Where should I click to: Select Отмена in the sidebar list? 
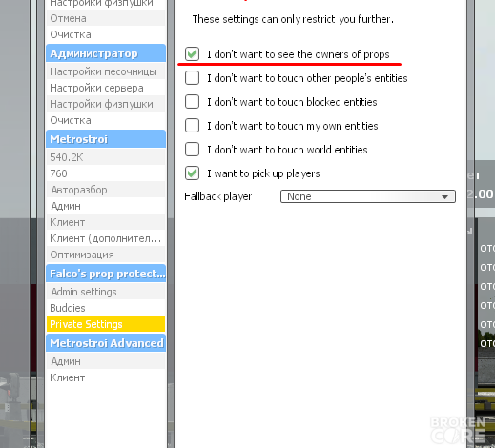coord(106,18)
